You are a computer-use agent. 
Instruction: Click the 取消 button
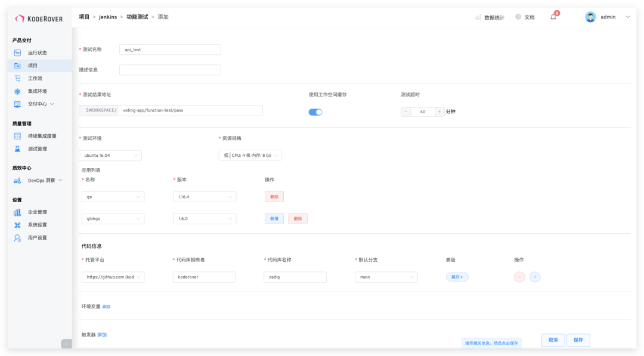553,340
